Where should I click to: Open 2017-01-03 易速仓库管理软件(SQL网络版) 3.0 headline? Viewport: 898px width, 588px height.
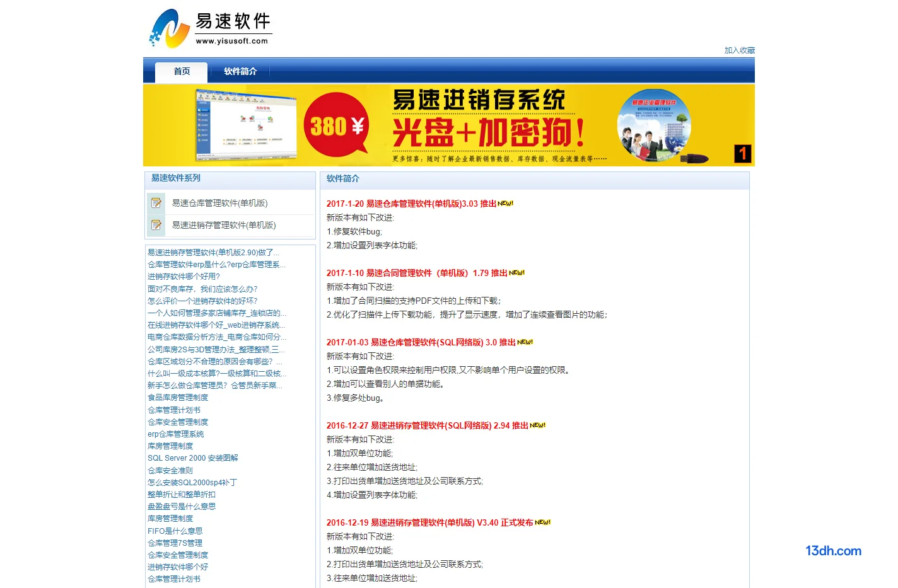click(x=421, y=342)
